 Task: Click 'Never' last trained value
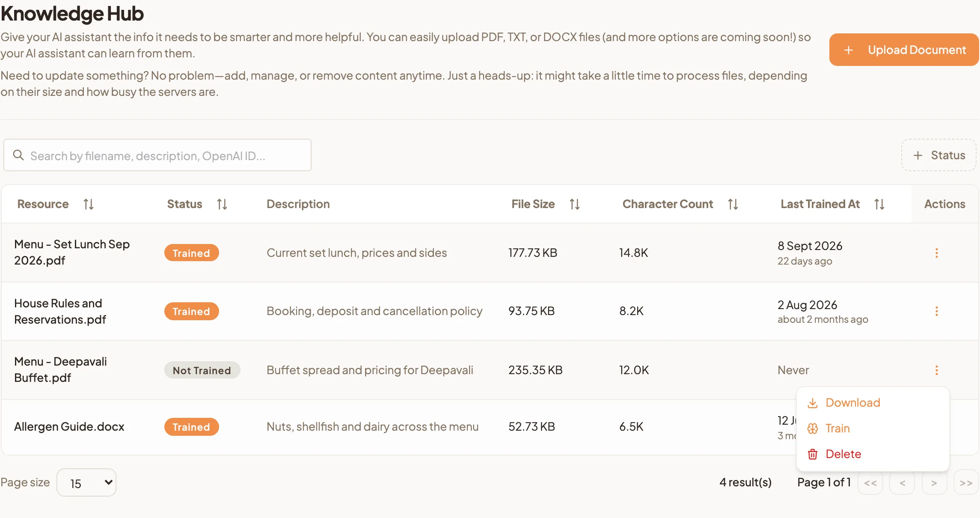793,370
